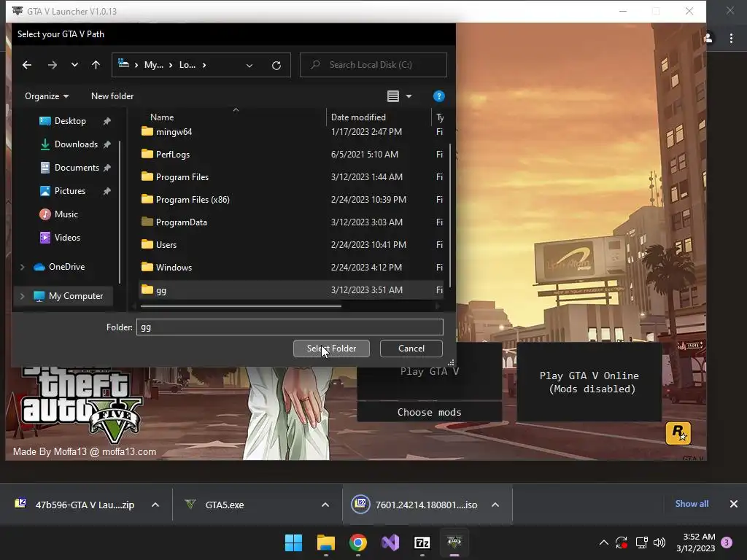Select the gg folder row

click(291, 290)
